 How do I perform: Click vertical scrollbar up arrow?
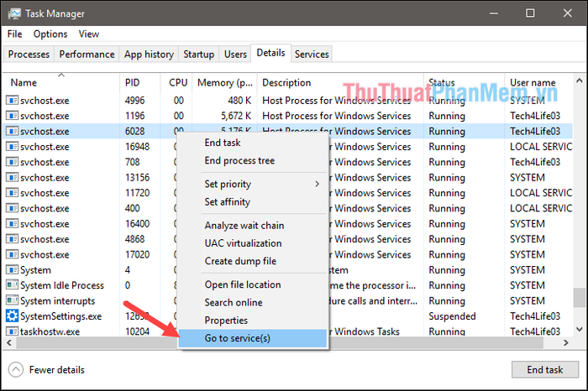pyautogui.click(x=579, y=81)
